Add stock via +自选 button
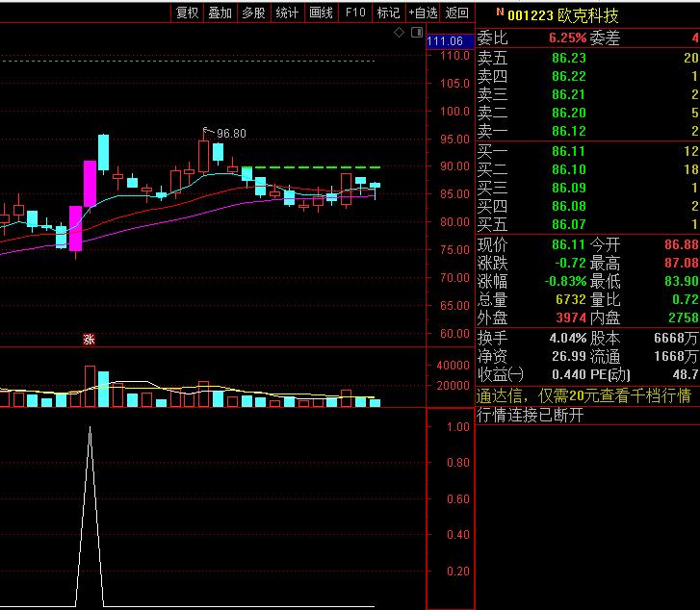This screenshot has width=700, height=610. 423,13
